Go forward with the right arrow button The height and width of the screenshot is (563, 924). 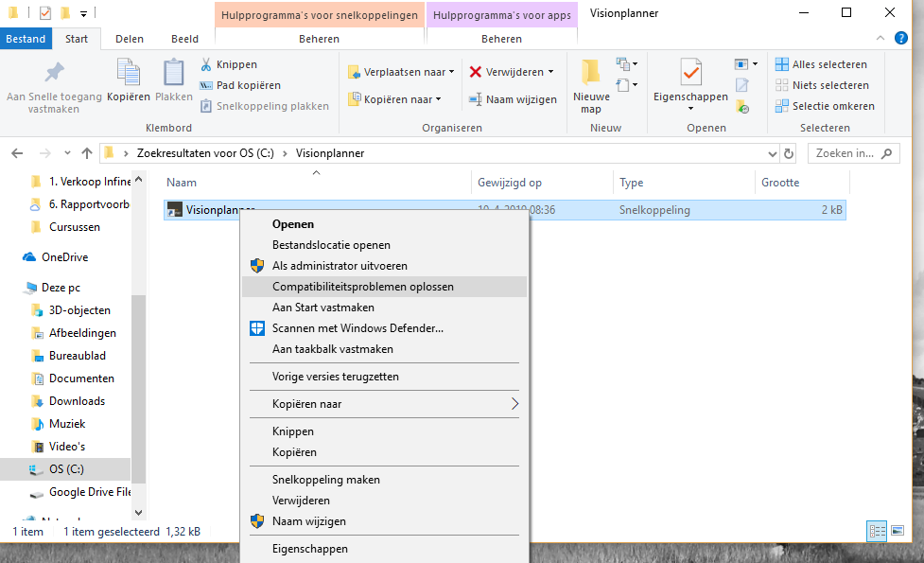pyautogui.click(x=44, y=153)
